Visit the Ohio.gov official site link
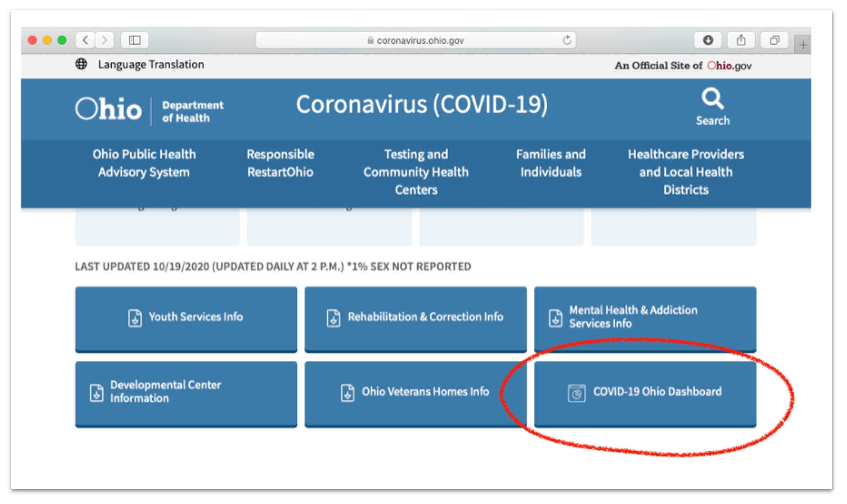The height and width of the screenshot is (504, 847). (x=729, y=66)
